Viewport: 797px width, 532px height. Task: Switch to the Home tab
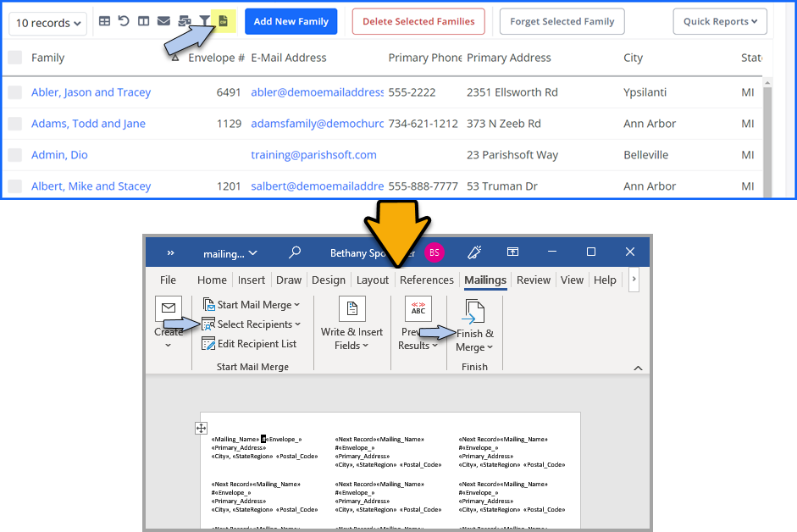212,280
